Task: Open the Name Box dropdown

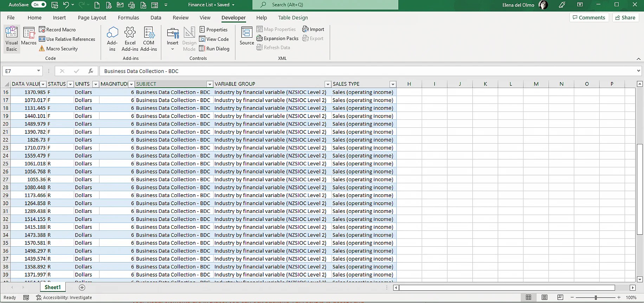Action: coord(38,71)
